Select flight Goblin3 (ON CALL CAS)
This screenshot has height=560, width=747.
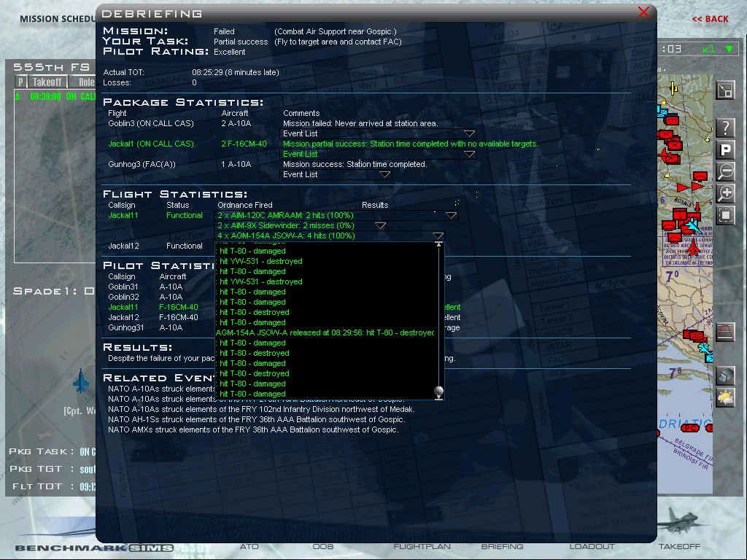[150, 123]
